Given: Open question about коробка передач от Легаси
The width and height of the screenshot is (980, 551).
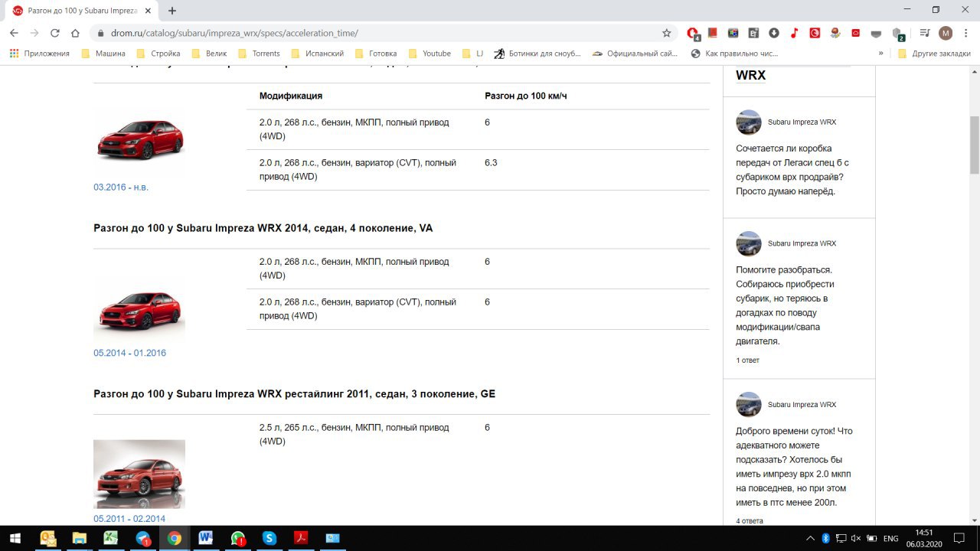Looking at the screenshot, I should (x=792, y=170).
